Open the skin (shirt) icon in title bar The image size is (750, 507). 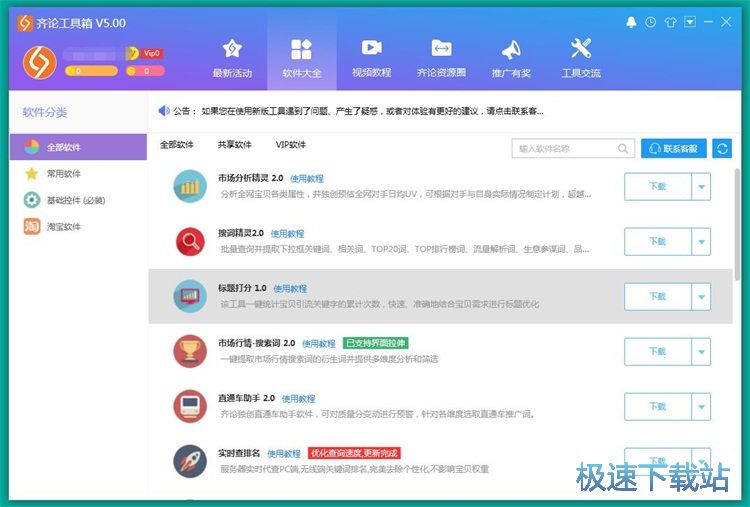[x=670, y=22]
